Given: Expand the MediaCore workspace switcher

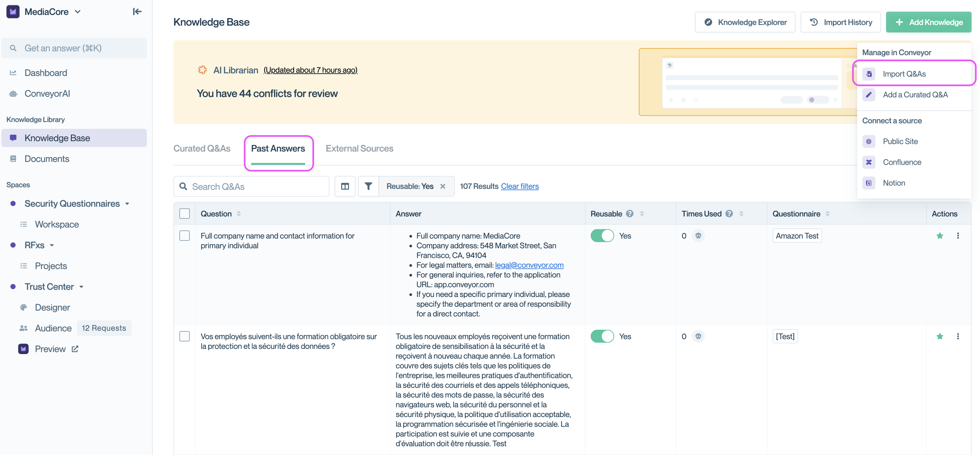Looking at the screenshot, I should (78, 11).
